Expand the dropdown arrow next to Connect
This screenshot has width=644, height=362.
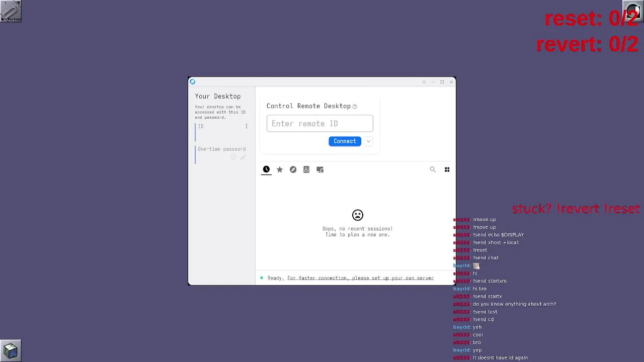click(368, 141)
